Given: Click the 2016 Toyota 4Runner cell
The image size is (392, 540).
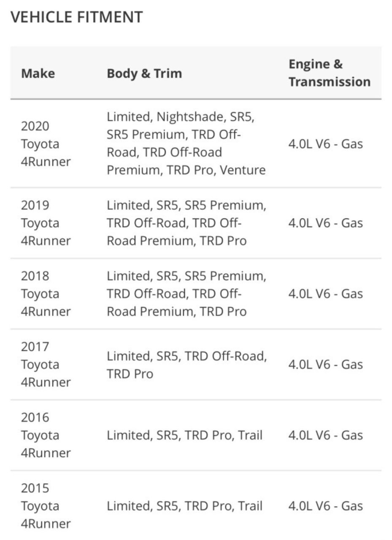Looking at the screenshot, I should click(x=46, y=435).
